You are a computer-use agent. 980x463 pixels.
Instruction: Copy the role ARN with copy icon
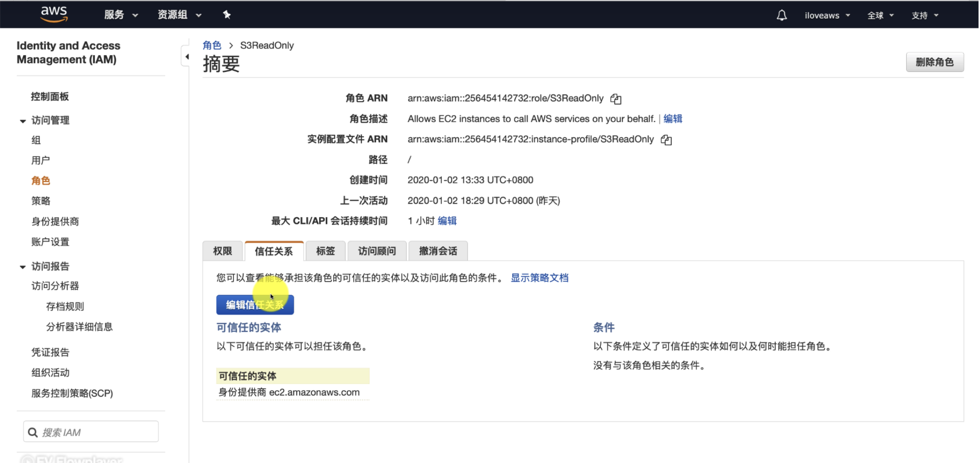[x=616, y=99]
